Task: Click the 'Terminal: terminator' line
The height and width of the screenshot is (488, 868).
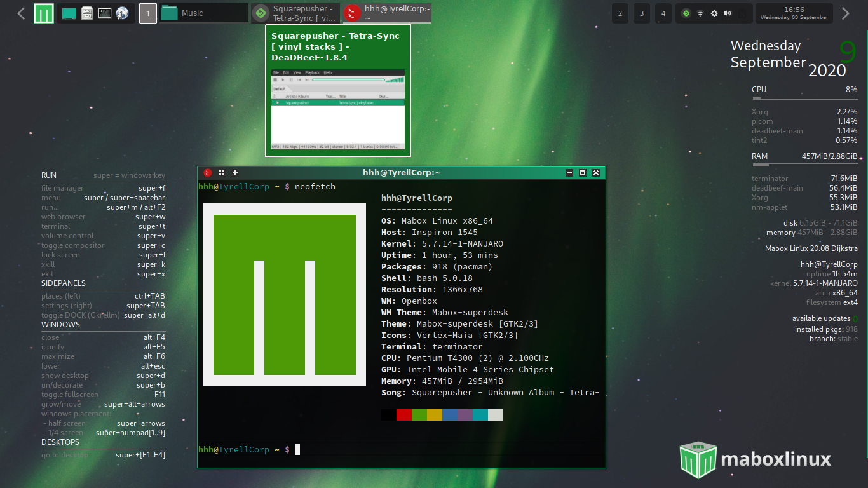Action: [x=432, y=346]
